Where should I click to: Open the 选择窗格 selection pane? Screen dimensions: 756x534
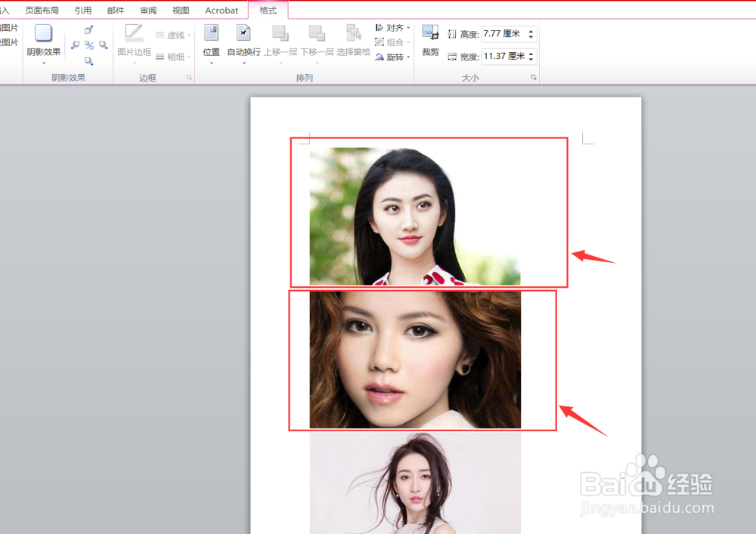point(353,41)
